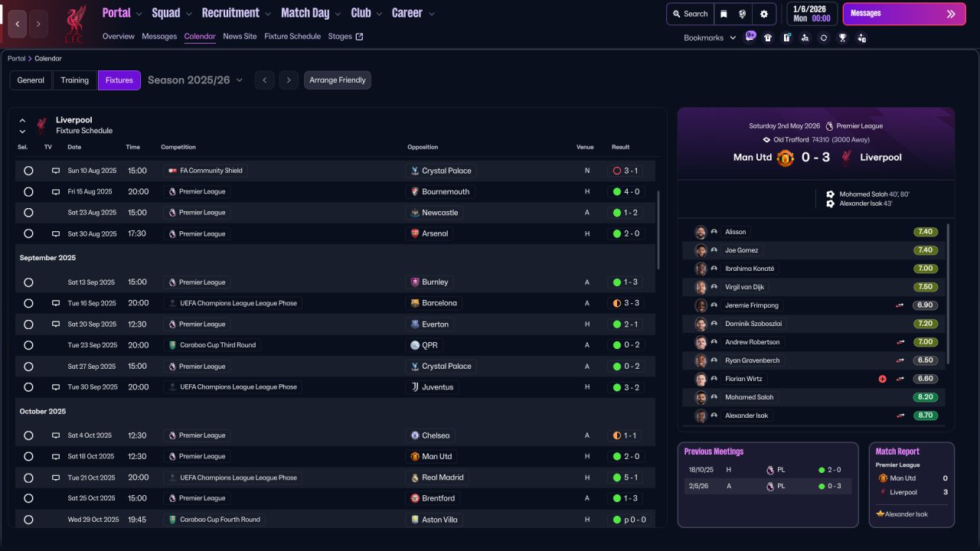Click the Liverpool club crest in header
The height and width of the screenshot is (551, 980).
click(x=74, y=23)
